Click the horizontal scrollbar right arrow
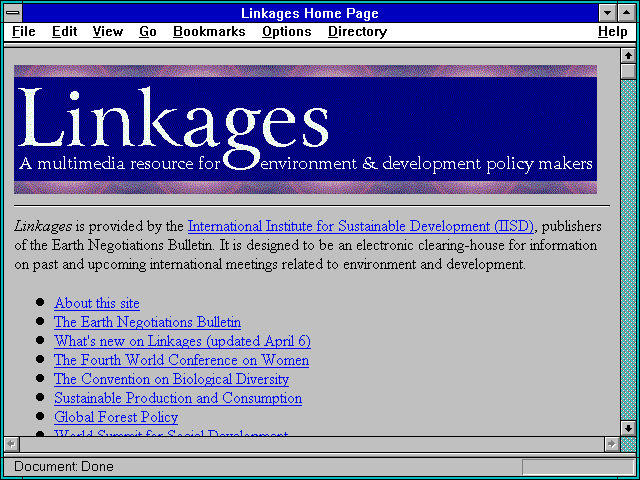Viewport: 640px width, 480px height. point(611,444)
